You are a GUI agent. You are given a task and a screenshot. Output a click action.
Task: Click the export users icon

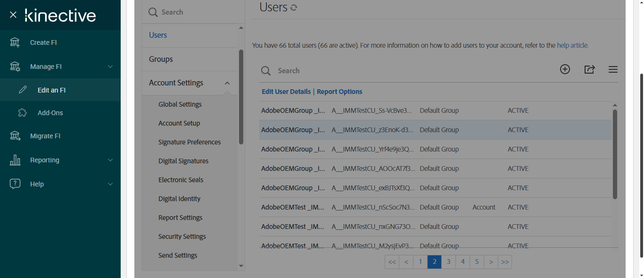point(589,69)
